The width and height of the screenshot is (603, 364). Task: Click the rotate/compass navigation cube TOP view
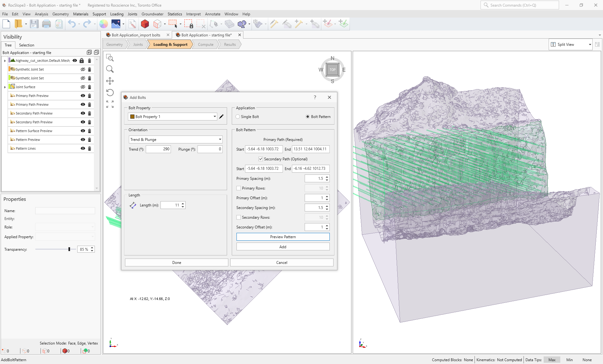click(332, 70)
